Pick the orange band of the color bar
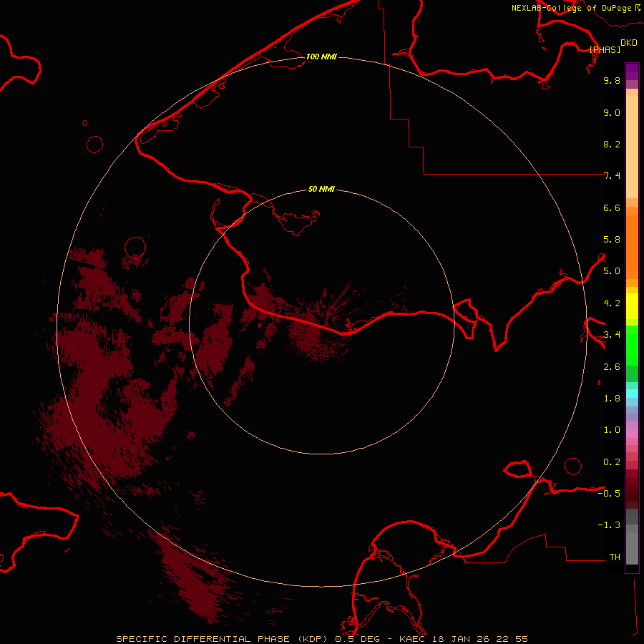This screenshot has width=644, height=644. 632,247
